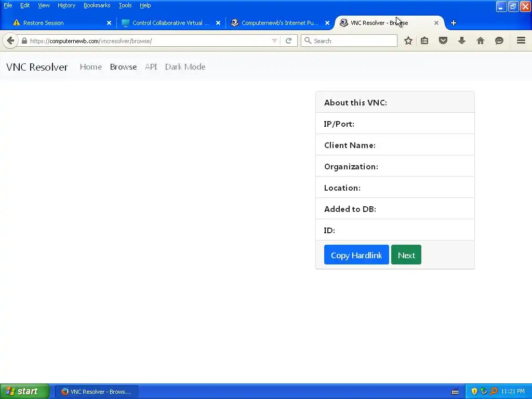Focus the address bar URL field
This screenshot has height=399, width=532.
[x=149, y=41]
